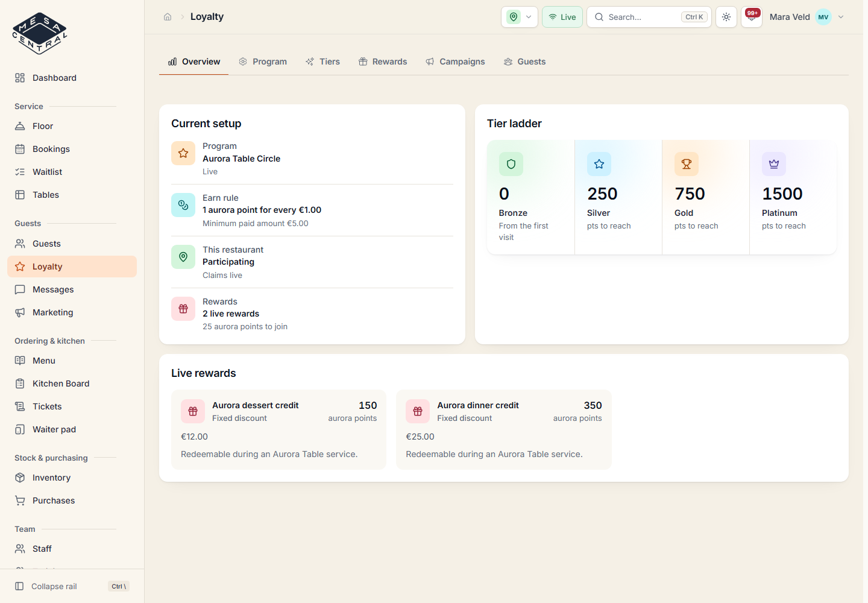Expand the Mara Veld account menu chevron
Image resolution: width=868 pixels, height=603 pixels.
pyautogui.click(x=841, y=17)
